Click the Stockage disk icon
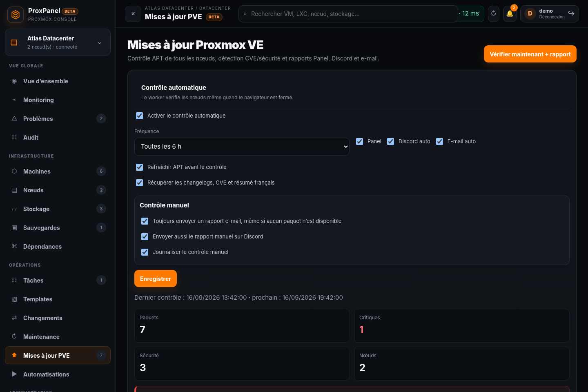 [14, 209]
